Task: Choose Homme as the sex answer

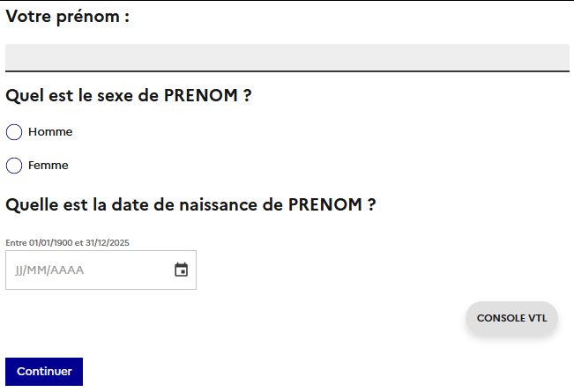Action: point(14,132)
